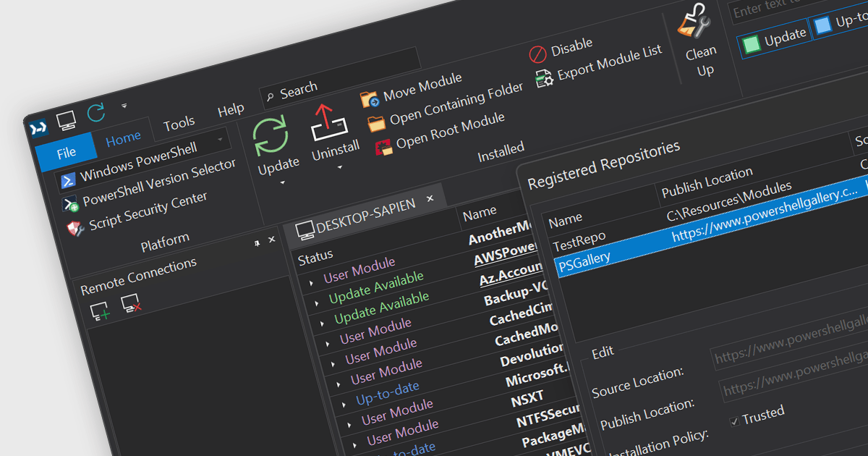Remove remote connection with the red X icon
This screenshot has width=868, height=456.
(x=131, y=304)
